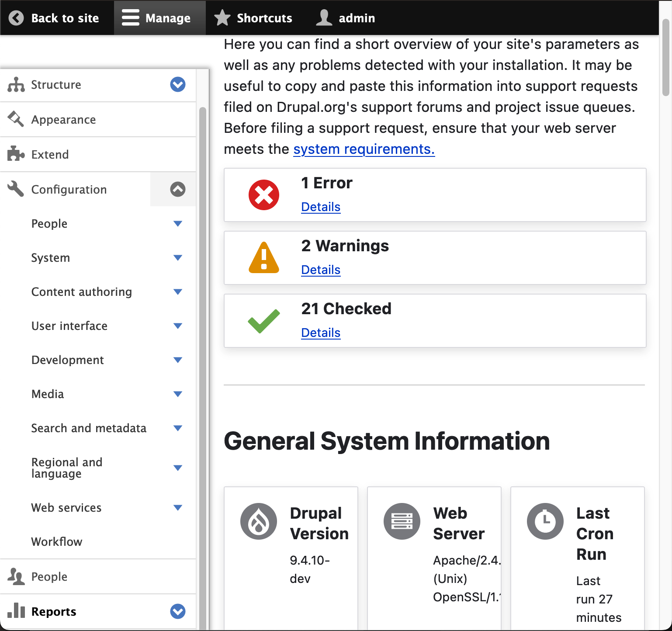This screenshot has height=631, width=672.
Task: Open the system requirements link
Action: tap(364, 149)
